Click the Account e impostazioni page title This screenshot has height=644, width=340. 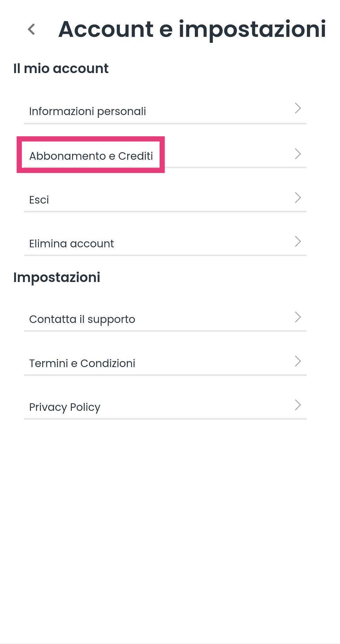click(x=192, y=29)
